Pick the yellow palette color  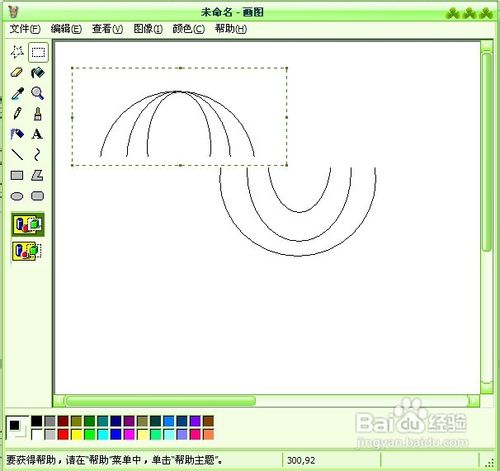click(76, 435)
